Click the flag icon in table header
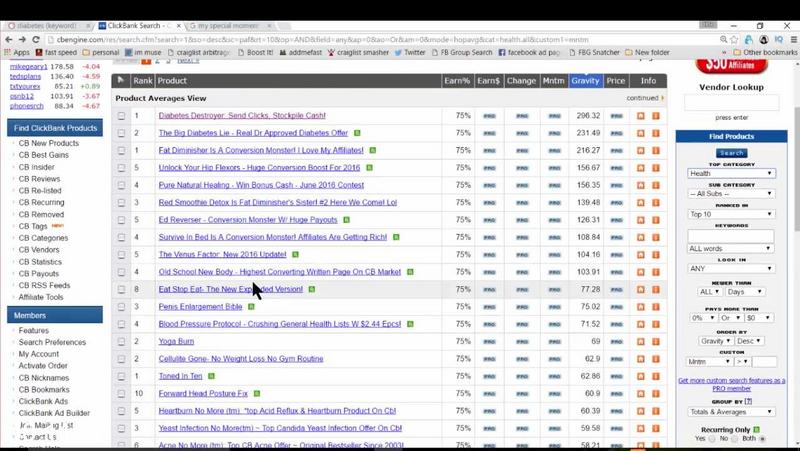The image size is (800, 451). coord(121,80)
